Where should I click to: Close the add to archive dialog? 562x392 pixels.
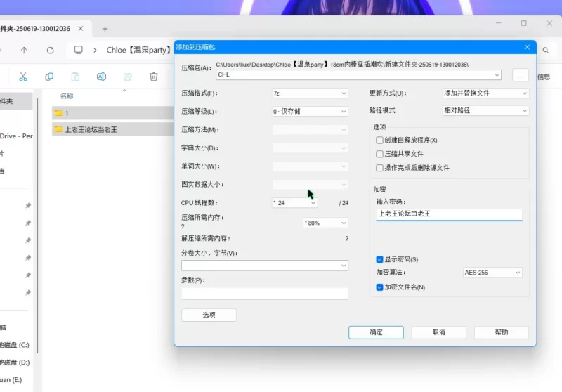click(527, 47)
